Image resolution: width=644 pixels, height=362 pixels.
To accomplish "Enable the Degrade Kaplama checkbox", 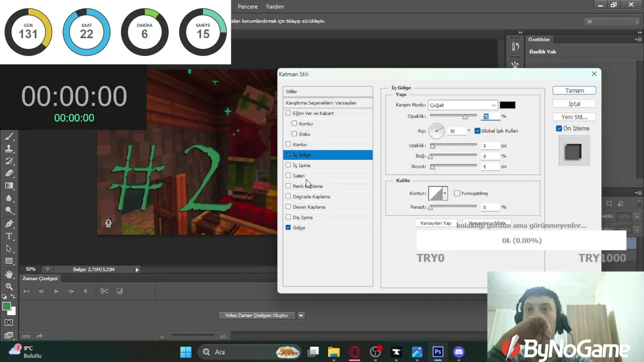I will click(x=288, y=197).
